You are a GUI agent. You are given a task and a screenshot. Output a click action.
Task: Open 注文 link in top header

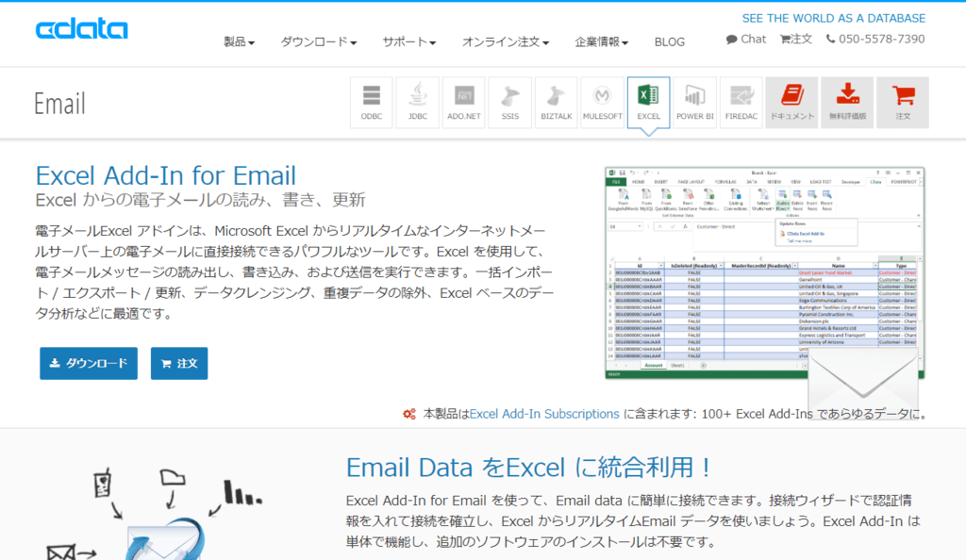796,40
